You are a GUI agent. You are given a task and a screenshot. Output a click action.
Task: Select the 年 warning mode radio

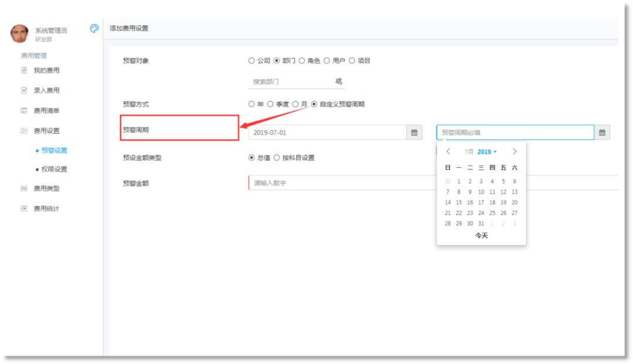point(251,104)
